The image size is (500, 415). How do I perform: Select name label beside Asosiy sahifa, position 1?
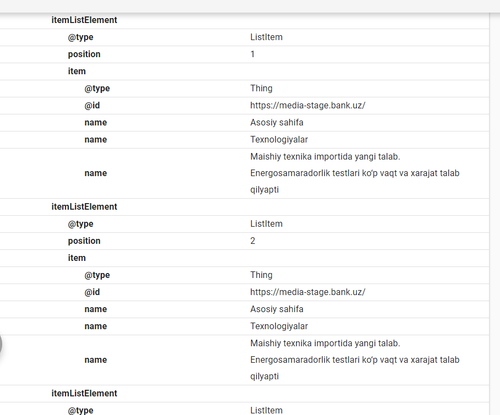[96, 122]
